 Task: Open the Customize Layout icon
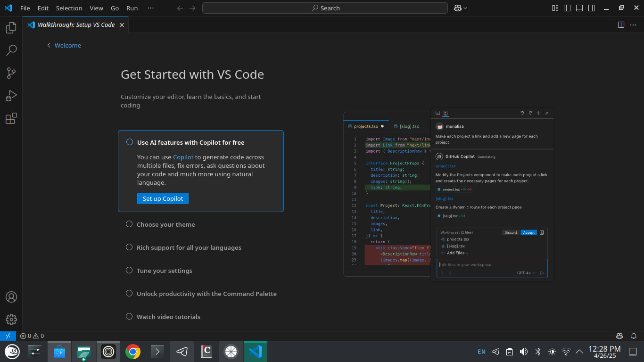[555, 8]
